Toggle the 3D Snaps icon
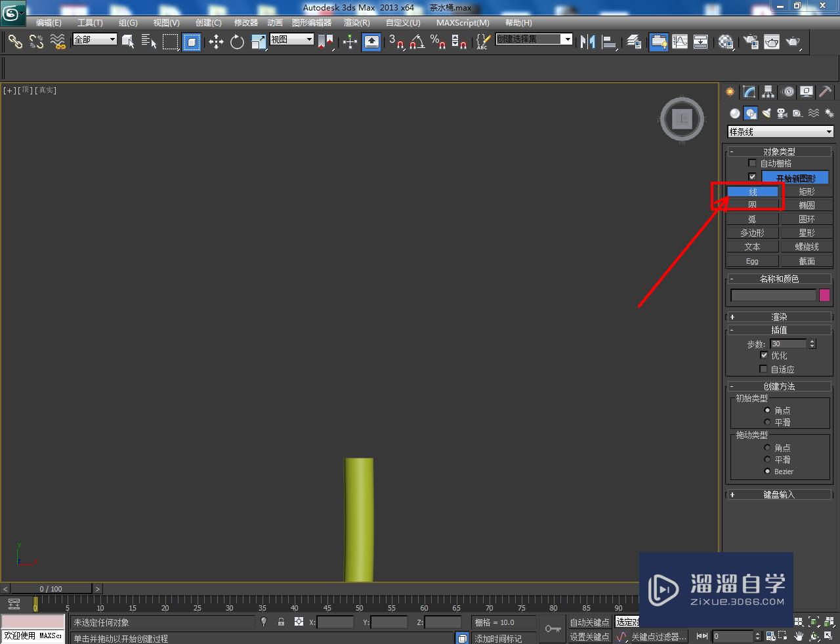 [396, 42]
